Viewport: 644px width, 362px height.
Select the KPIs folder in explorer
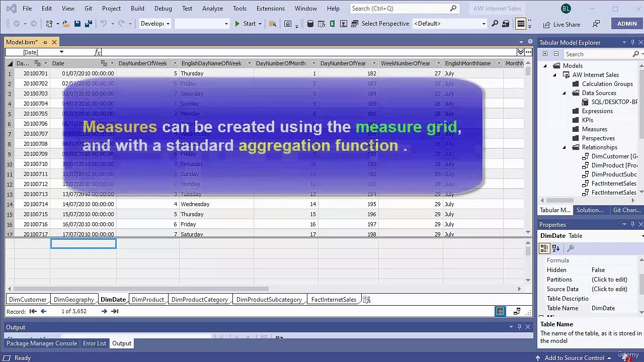587,120
